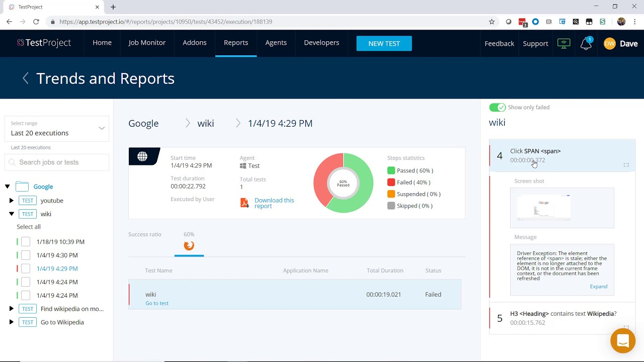The image size is (644, 362).
Task: Disable the Show only failed toggle
Action: pos(497,107)
